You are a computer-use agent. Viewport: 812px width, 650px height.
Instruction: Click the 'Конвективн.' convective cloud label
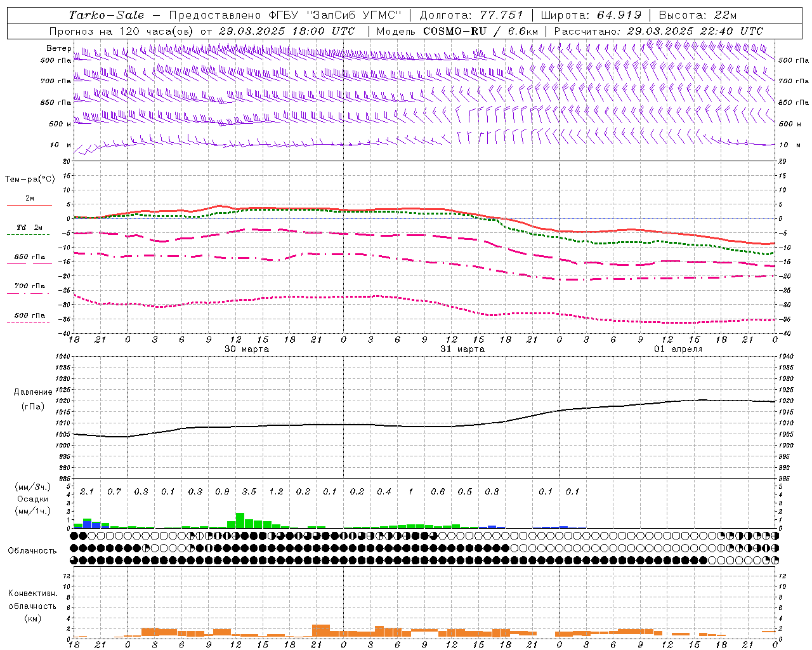coord(32,594)
